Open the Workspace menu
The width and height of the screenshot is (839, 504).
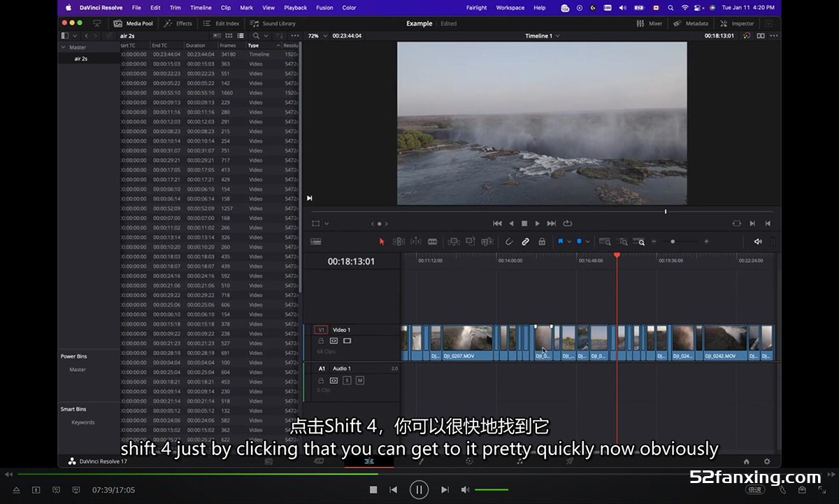coord(510,8)
